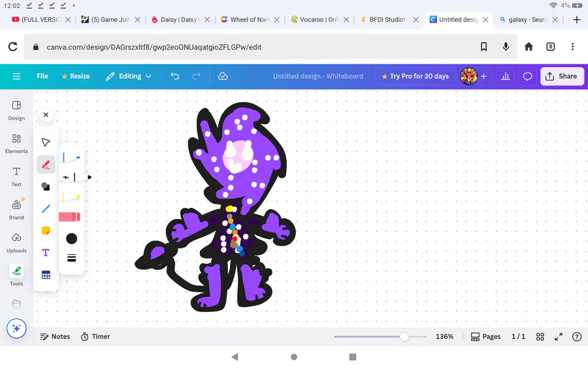Open the black color picker swatch
588x368 pixels.
pyautogui.click(x=71, y=238)
